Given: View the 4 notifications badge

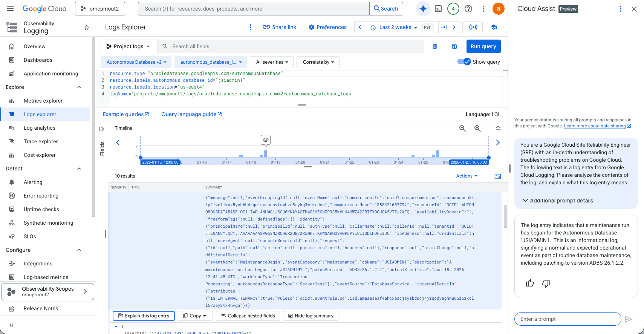Looking at the screenshot, I should click(453, 9).
